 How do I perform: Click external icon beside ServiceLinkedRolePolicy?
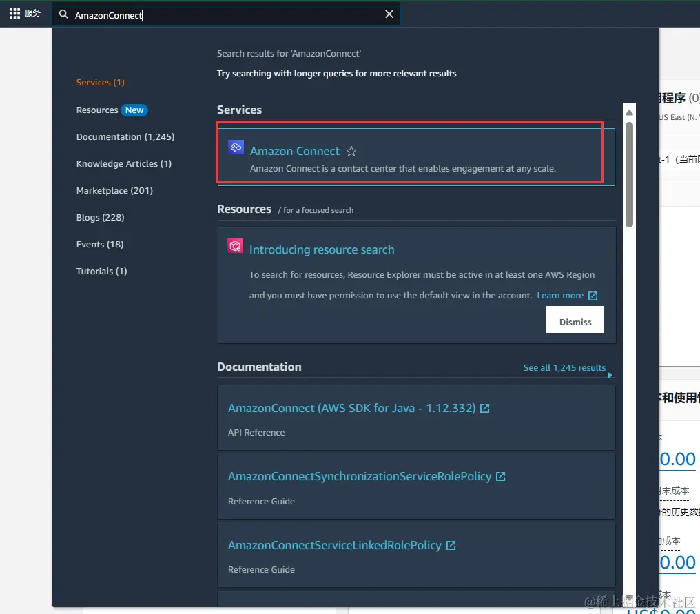click(451, 545)
